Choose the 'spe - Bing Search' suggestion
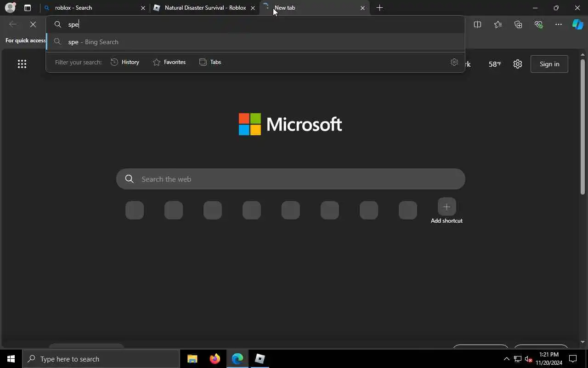 pyautogui.click(x=255, y=42)
